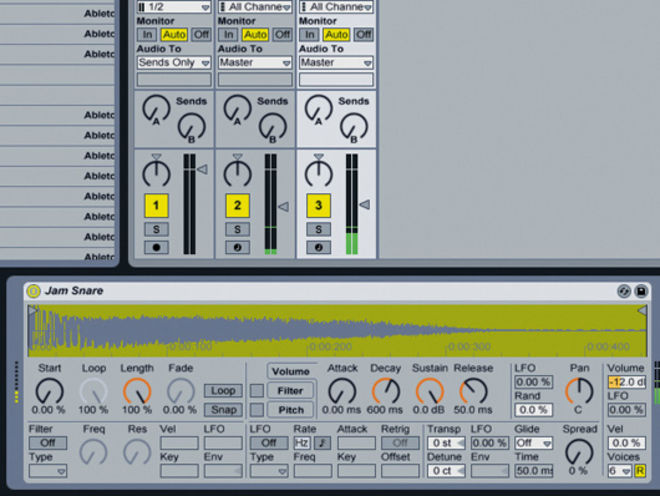This screenshot has height=496, width=660.
Task: Click the track 2 pan knob
Action: 237,173
